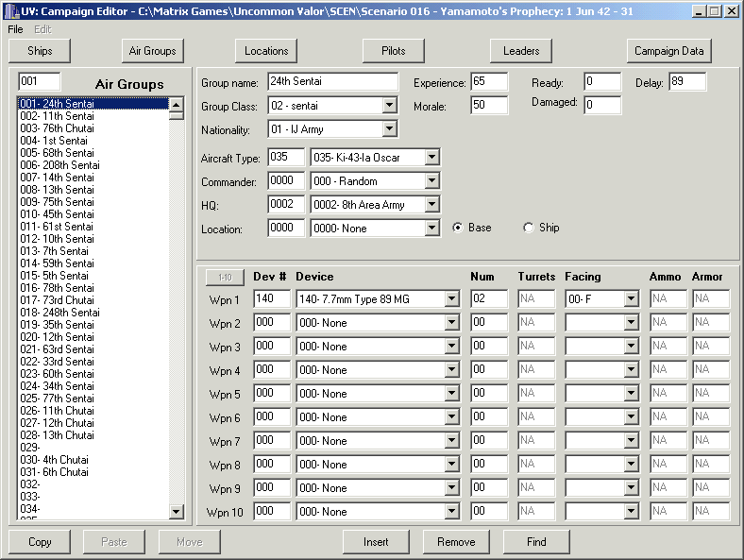Click the Delay field
744x560 pixels.
click(687, 81)
